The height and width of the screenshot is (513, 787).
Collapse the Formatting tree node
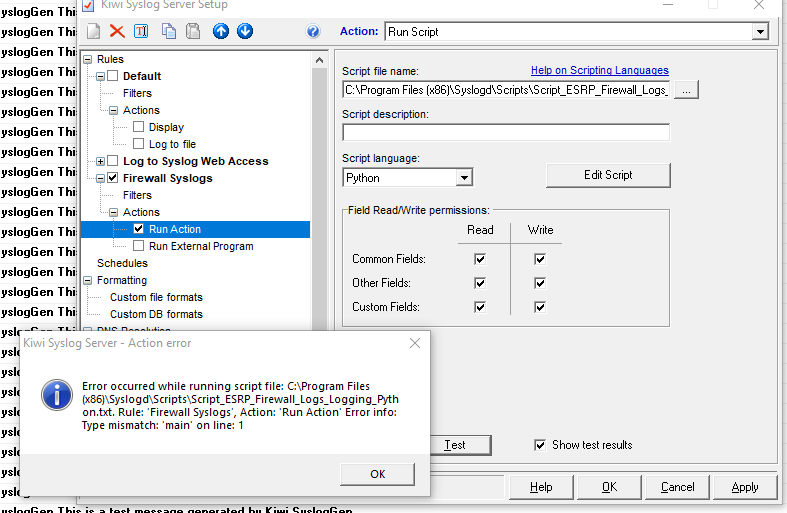[88, 280]
